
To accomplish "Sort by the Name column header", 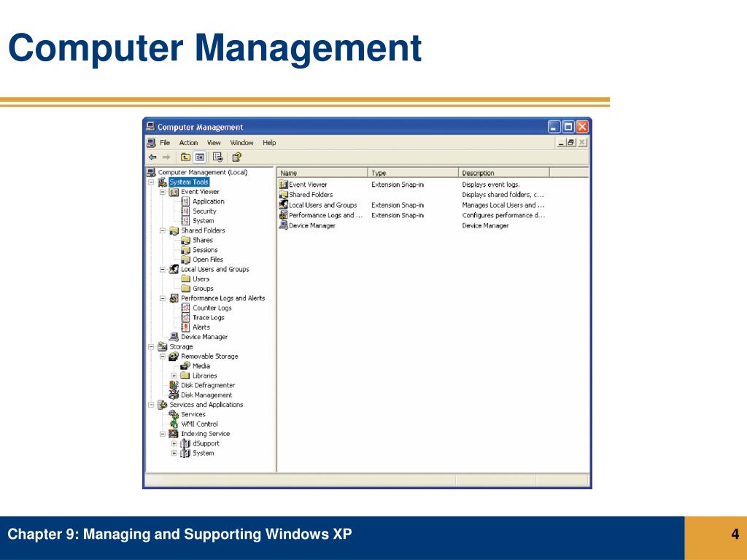I will pyautogui.click(x=322, y=173).
